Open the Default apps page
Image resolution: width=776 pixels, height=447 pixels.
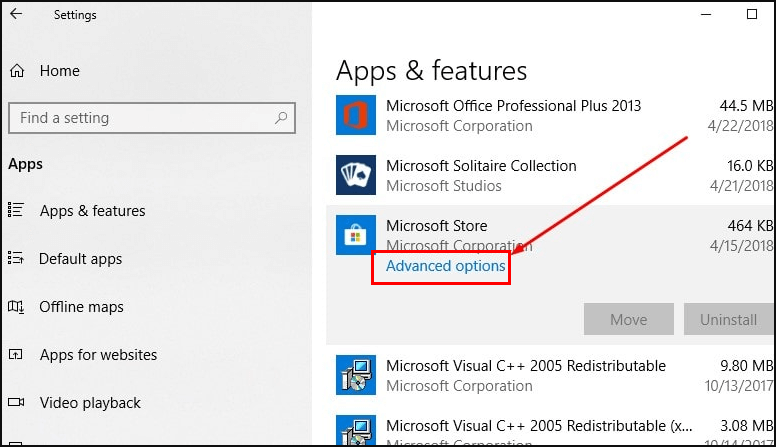click(x=80, y=259)
